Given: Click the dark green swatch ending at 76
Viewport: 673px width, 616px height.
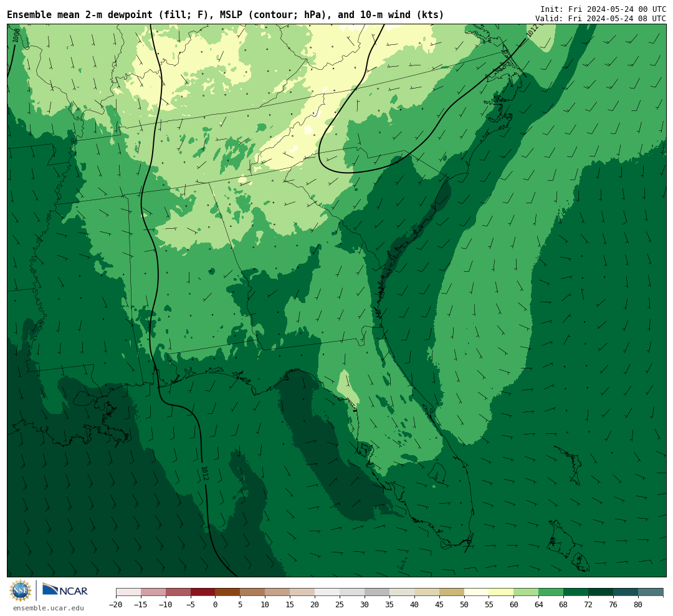Looking at the screenshot, I should pyautogui.click(x=601, y=592).
